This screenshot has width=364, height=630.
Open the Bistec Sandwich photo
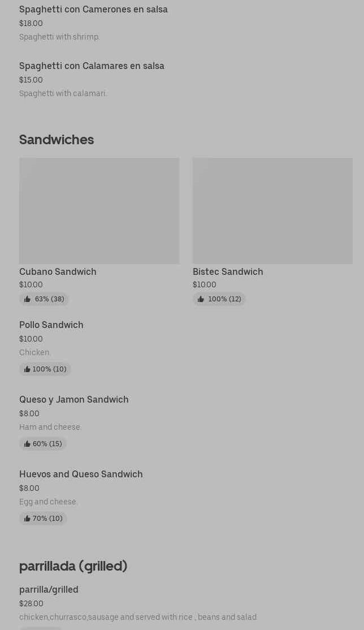[272, 210]
